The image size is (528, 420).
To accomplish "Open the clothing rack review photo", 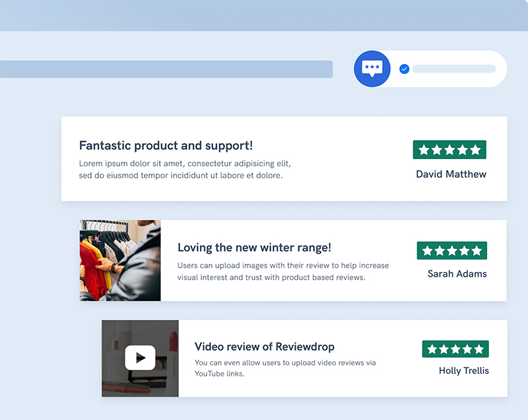I will (x=120, y=260).
